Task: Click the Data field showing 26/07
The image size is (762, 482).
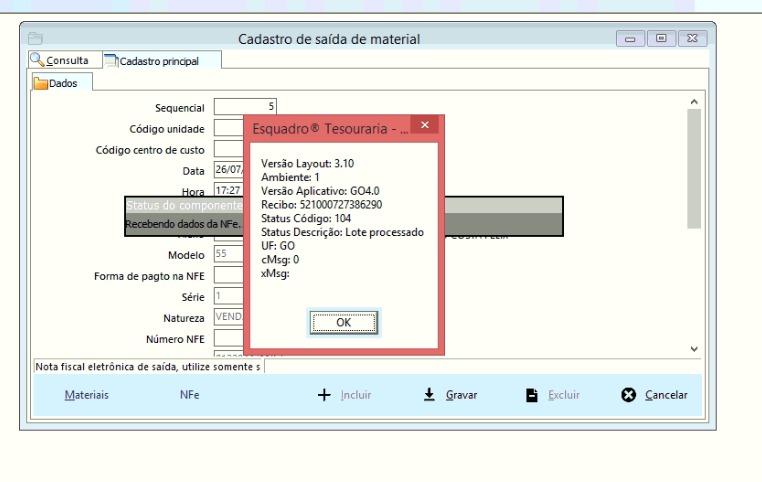Action: point(229,170)
